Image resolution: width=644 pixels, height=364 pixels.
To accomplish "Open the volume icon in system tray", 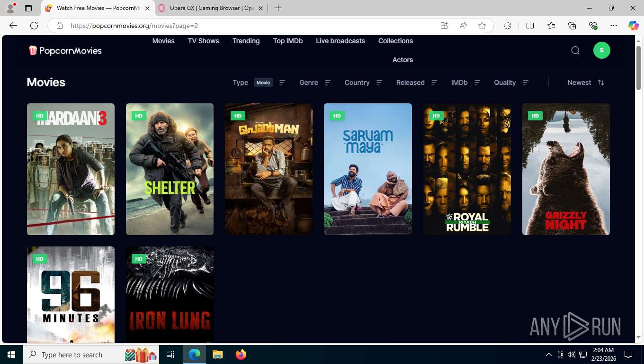I will point(572,355).
